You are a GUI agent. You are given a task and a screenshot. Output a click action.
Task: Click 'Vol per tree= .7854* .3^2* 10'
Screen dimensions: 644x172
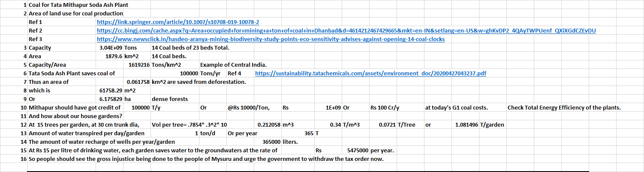[190, 125]
